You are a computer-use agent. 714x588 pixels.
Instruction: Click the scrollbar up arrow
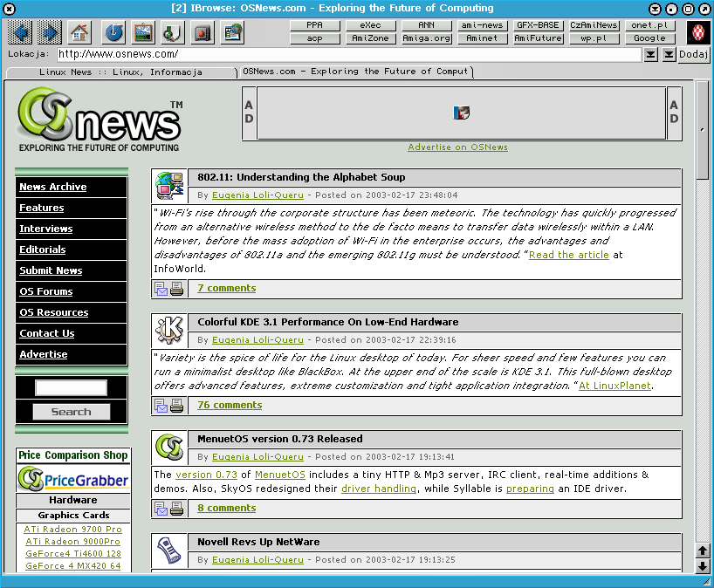tap(703, 551)
